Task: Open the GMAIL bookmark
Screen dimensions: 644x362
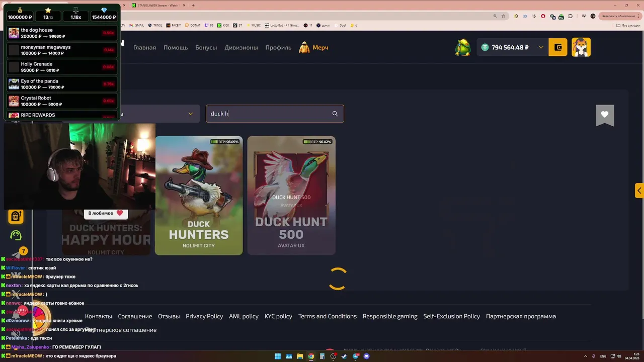Action: 136,25
